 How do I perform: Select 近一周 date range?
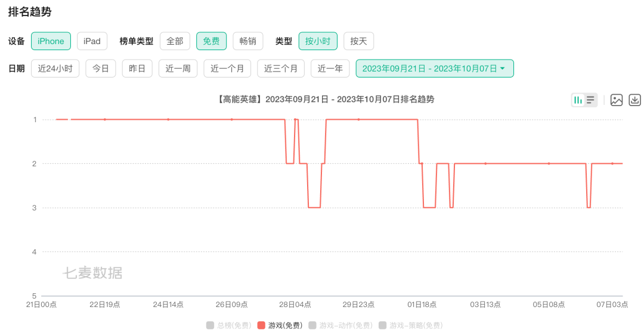(178, 69)
